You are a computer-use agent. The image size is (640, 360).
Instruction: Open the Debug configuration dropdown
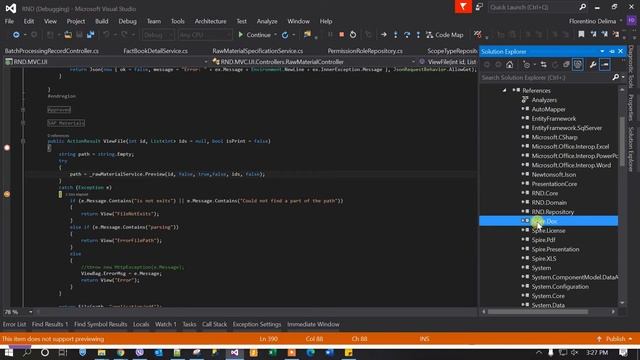coord(158,35)
